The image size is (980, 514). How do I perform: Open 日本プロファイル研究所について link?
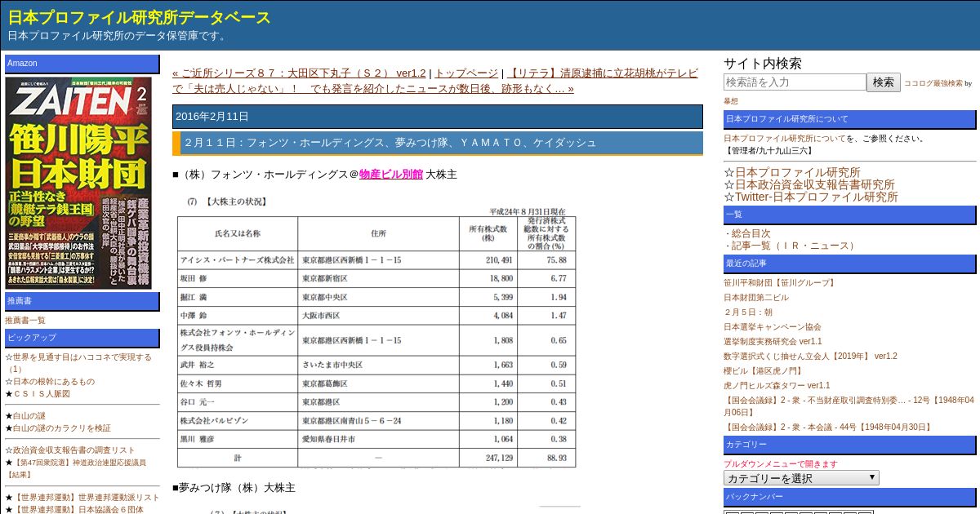(x=785, y=139)
